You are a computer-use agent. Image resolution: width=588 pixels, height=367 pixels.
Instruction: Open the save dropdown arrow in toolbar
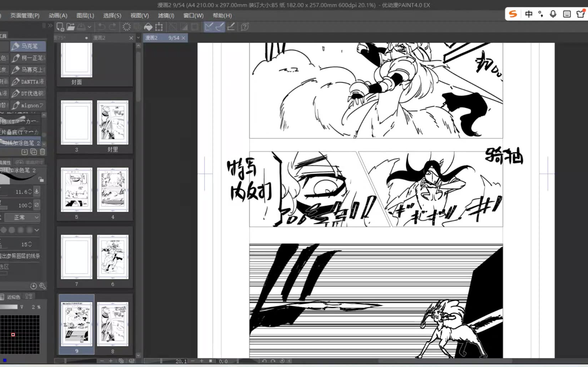[90, 27]
